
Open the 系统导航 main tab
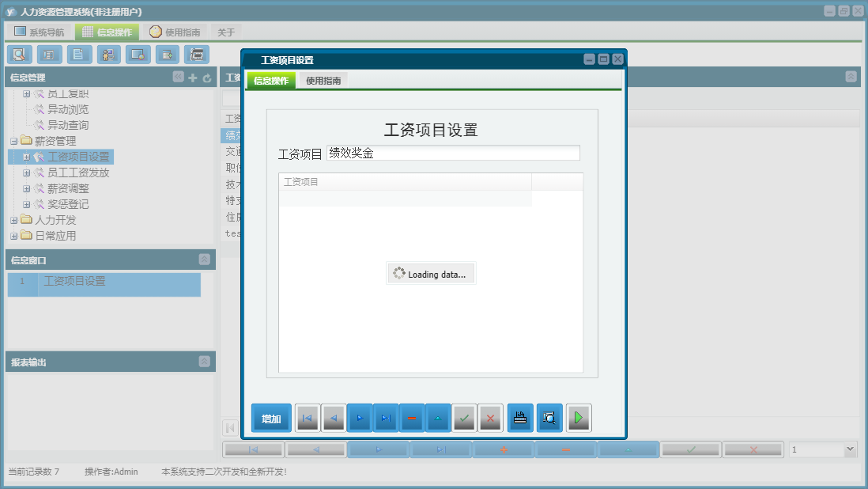[40, 32]
